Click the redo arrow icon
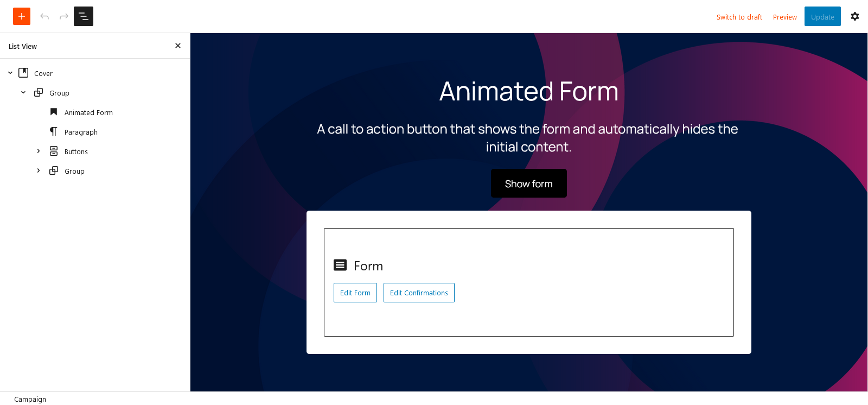Image resolution: width=868 pixels, height=405 pixels. point(64,16)
